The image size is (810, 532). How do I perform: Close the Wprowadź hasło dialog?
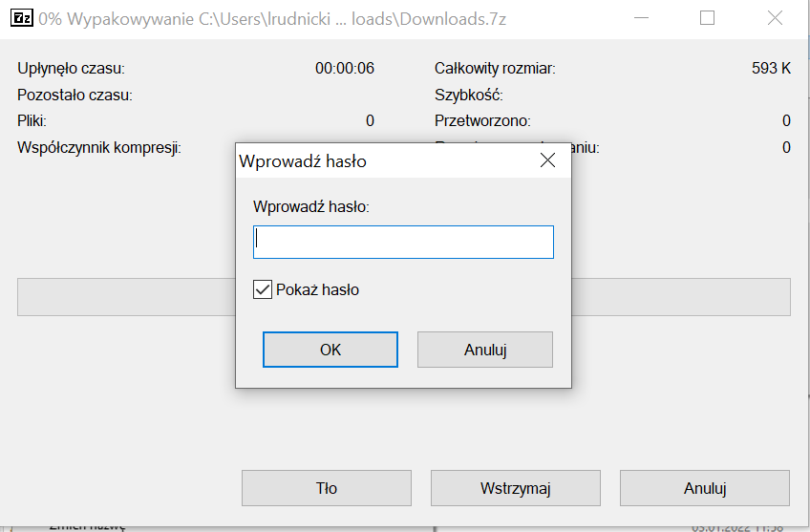pos(547,160)
